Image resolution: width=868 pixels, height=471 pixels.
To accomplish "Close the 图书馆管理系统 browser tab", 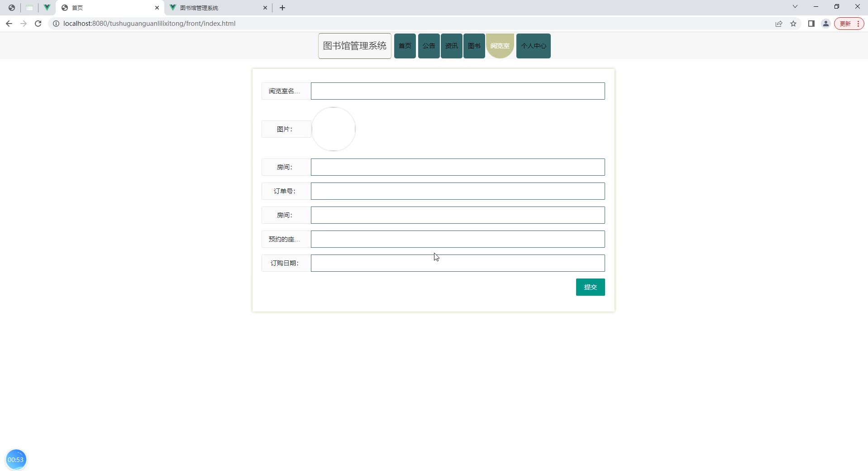I will click(x=265, y=8).
